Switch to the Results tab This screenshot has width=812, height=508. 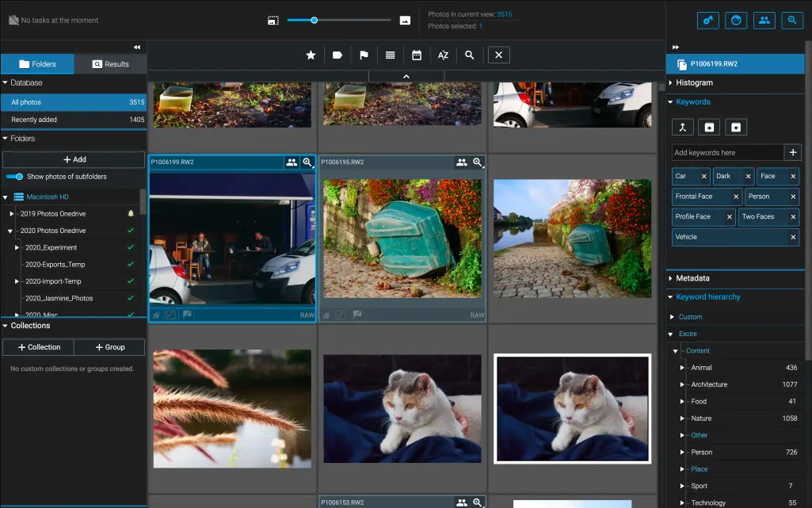point(110,64)
